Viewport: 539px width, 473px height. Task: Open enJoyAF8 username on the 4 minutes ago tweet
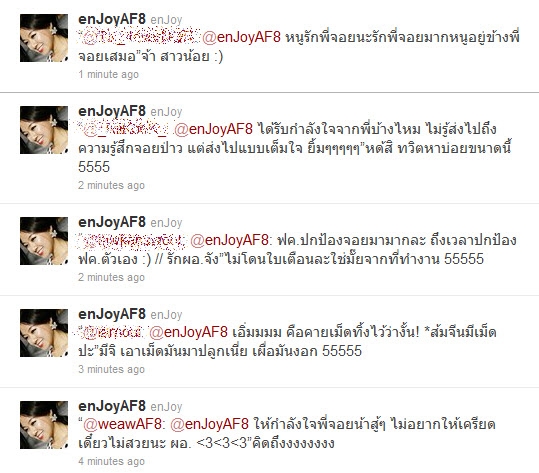pos(112,406)
